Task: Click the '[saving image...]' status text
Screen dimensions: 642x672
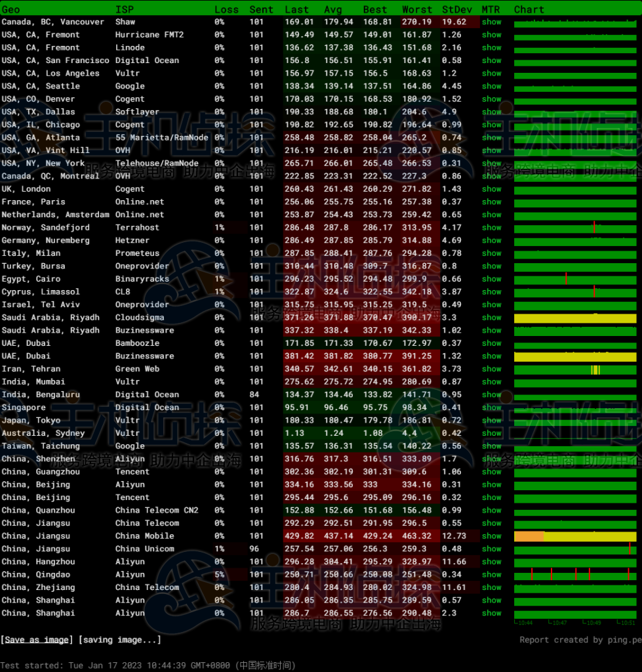Action: click(x=120, y=640)
